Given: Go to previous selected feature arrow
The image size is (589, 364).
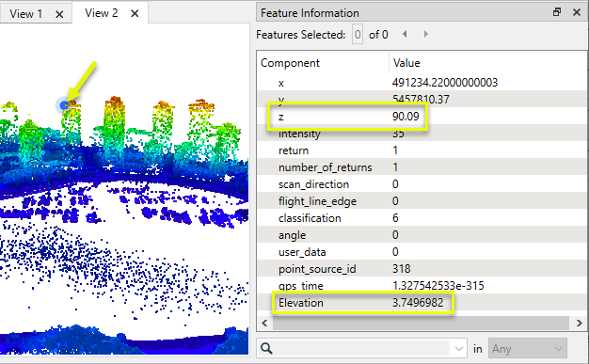Looking at the screenshot, I should click(405, 34).
